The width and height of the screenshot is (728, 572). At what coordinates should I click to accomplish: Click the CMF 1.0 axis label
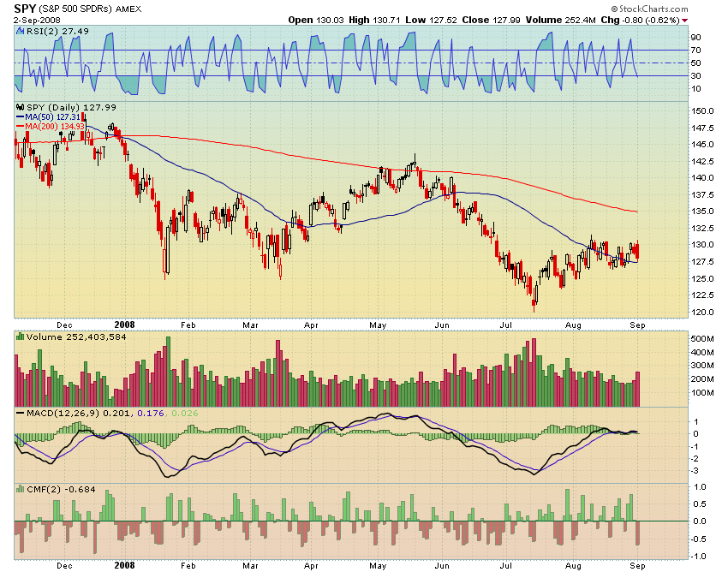[x=700, y=486]
